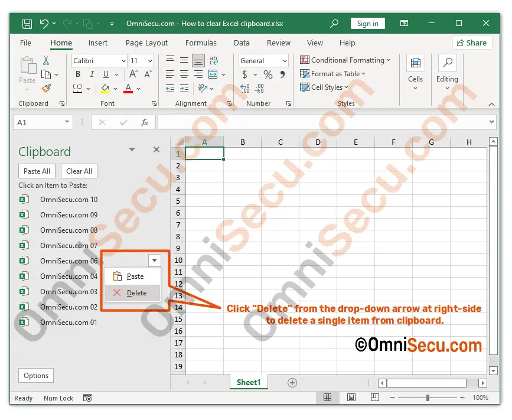
Task: Click Accounting Number Format dollar icon
Action: [x=244, y=74]
